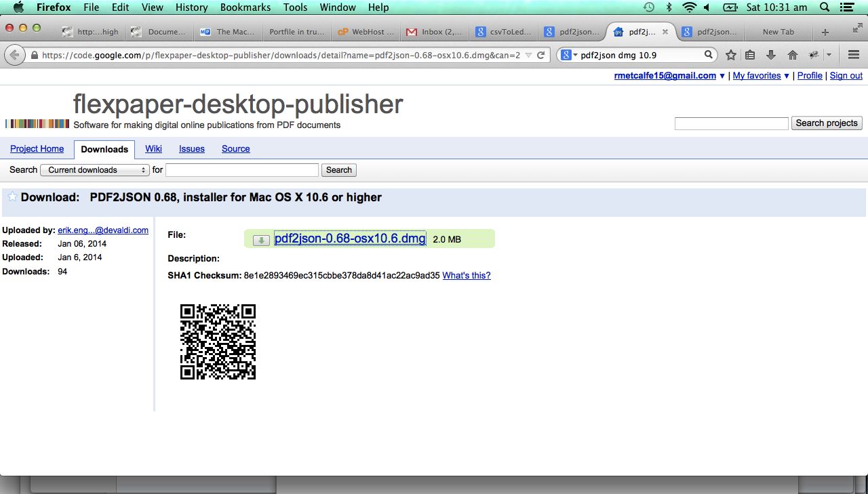Open a new tab with plus button
This screenshot has height=494, width=868.
[825, 32]
